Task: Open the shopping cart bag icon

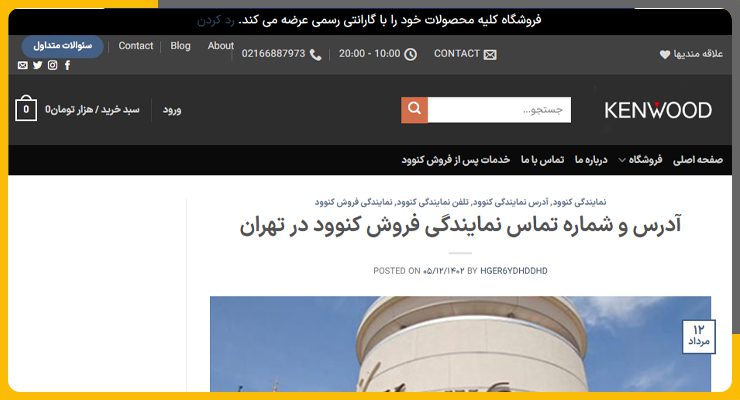Action: click(26, 108)
